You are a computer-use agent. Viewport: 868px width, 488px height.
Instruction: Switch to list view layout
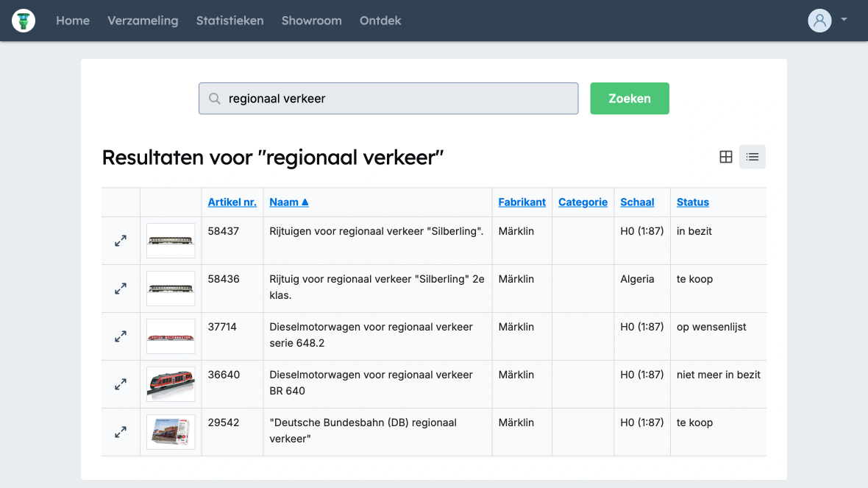click(x=752, y=157)
